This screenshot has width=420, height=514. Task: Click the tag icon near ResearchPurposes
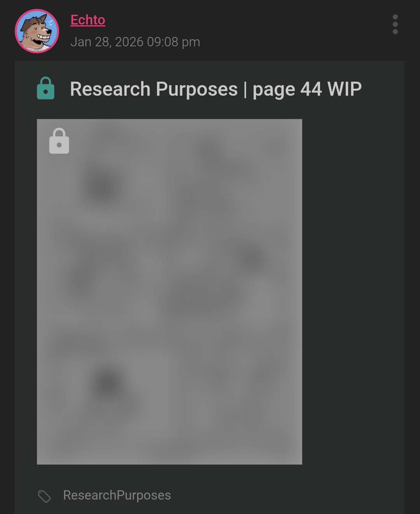coord(44,496)
